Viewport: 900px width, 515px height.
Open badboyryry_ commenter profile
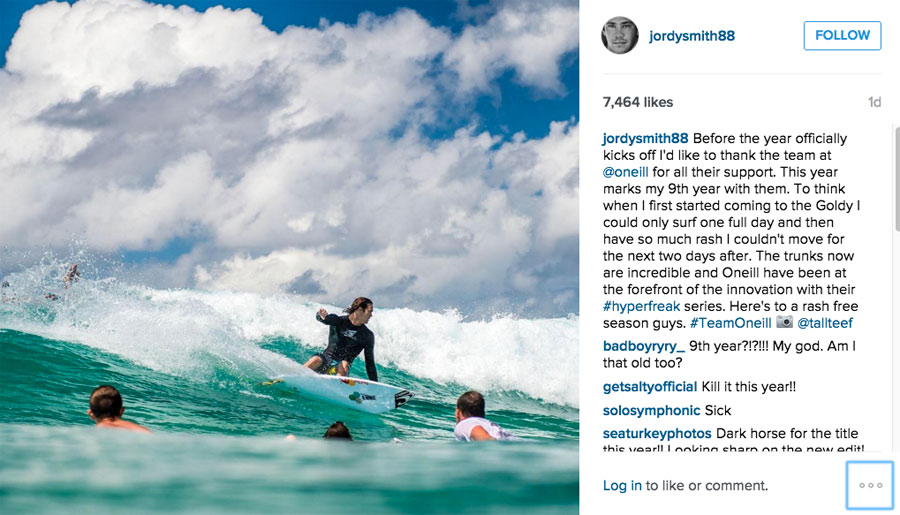point(644,346)
